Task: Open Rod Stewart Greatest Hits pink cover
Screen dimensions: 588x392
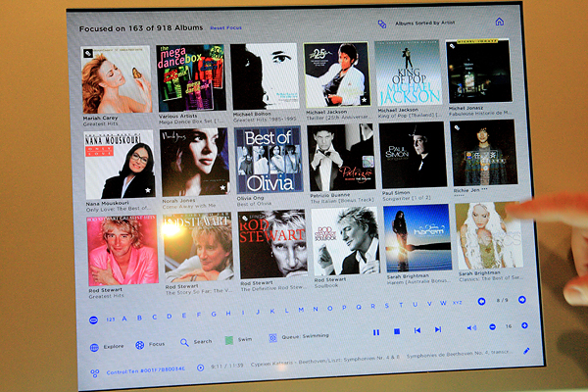Action: click(x=122, y=251)
